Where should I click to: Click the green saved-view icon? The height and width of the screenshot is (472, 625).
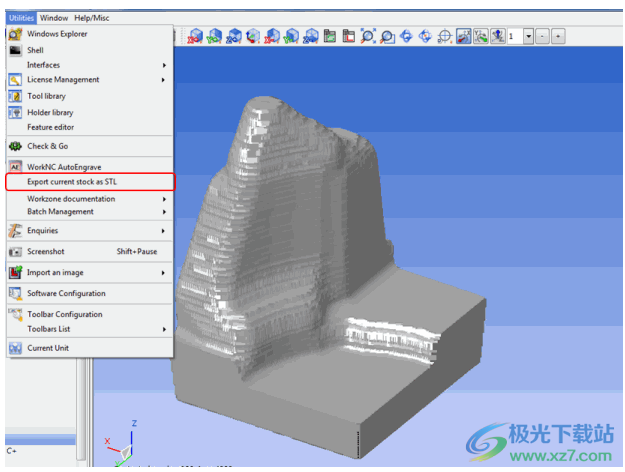[x=330, y=36]
